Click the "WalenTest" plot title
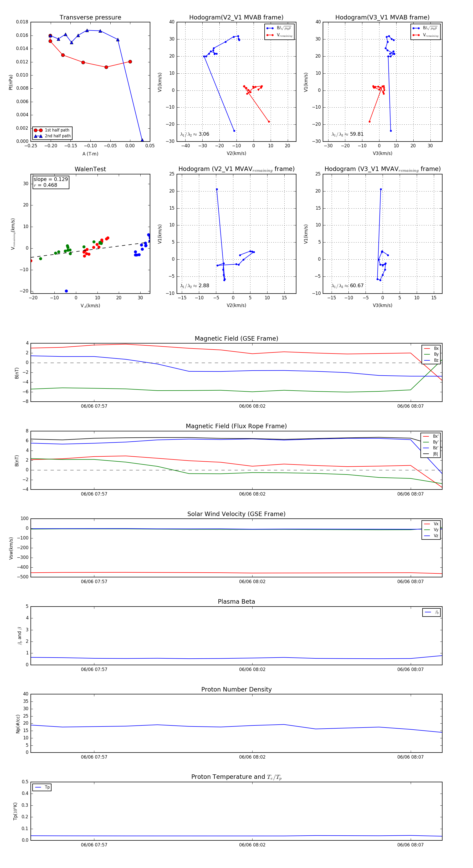The width and height of the screenshot is (473, 868). click(90, 169)
